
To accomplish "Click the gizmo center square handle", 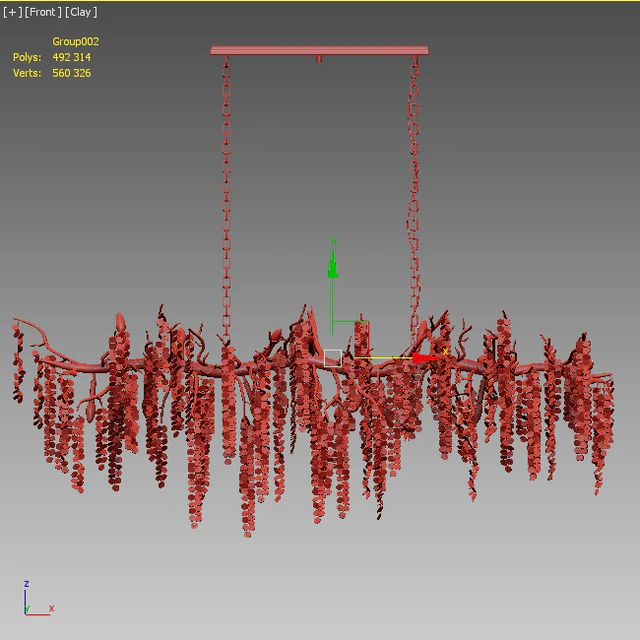I will [x=333, y=358].
